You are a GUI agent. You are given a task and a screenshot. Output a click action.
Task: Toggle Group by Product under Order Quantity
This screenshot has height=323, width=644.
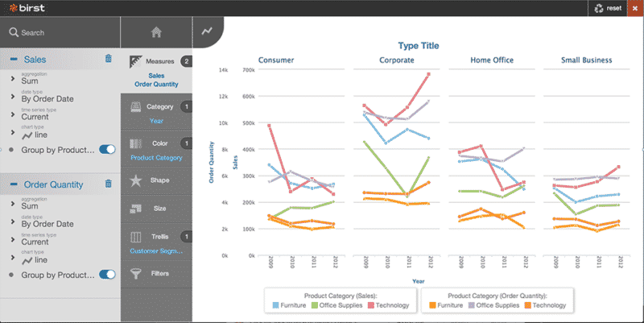coord(107,273)
